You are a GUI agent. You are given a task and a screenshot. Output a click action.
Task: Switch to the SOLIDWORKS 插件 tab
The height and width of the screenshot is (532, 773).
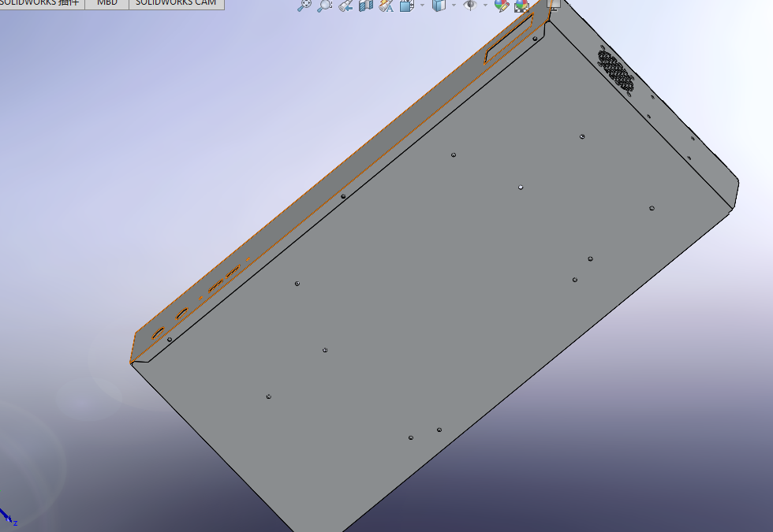pos(39,3)
